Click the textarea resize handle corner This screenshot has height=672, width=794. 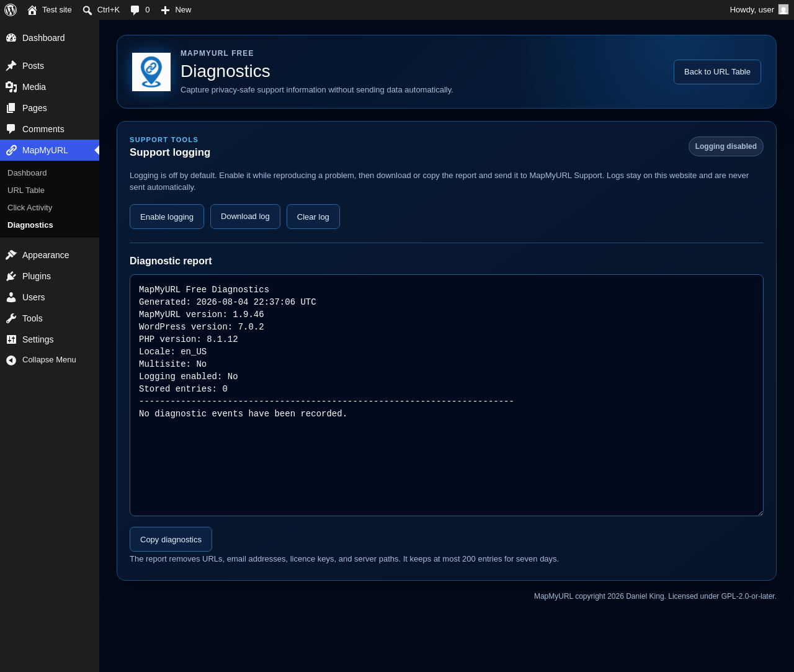point(759,512)
